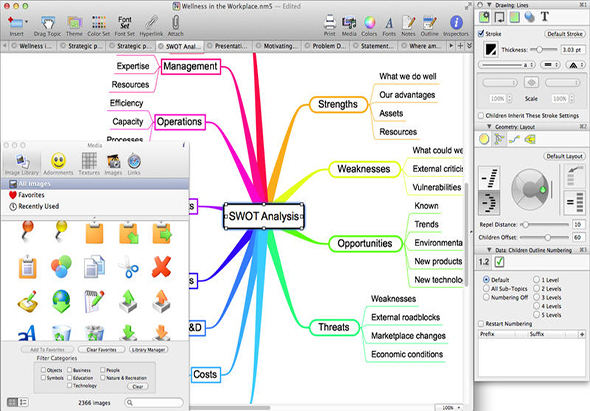Click the Clear Favorites button
Screen dimensions: 590x411
[x=101, y=350]
